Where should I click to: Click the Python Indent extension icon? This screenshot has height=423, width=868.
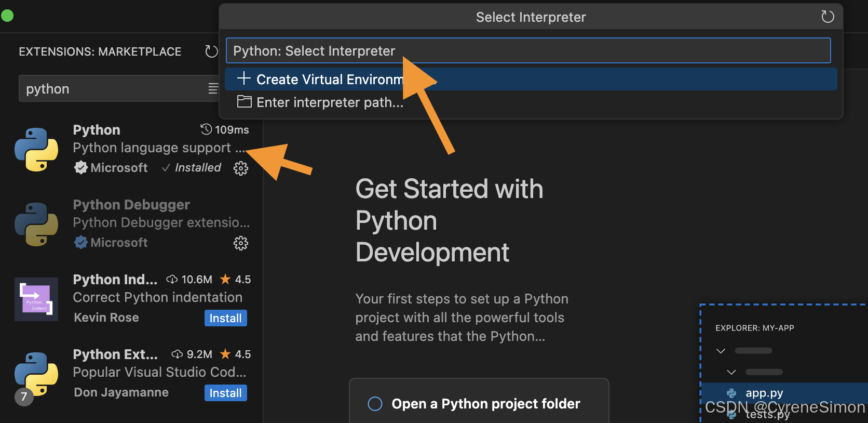pyautogui.click(x=36, y=299)
